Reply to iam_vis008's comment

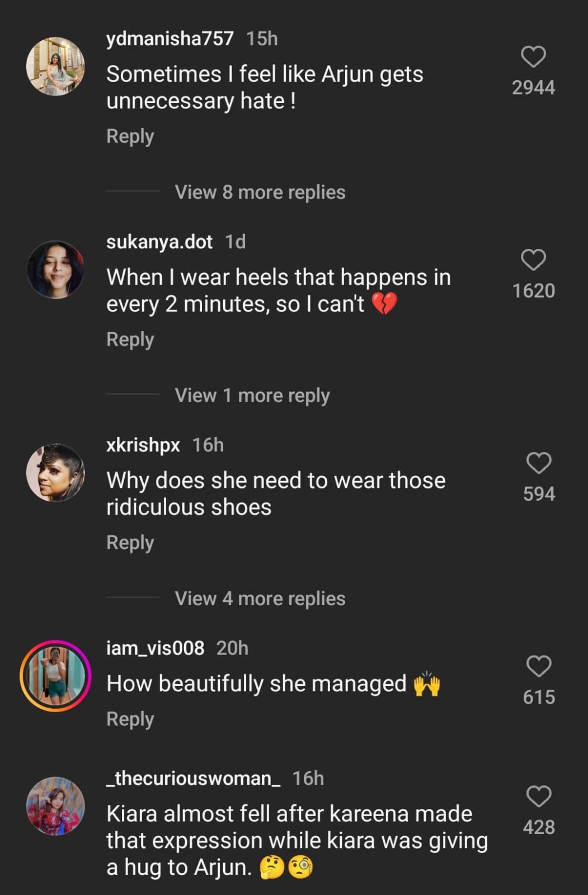pyautogui.click(x=130, y=719)
